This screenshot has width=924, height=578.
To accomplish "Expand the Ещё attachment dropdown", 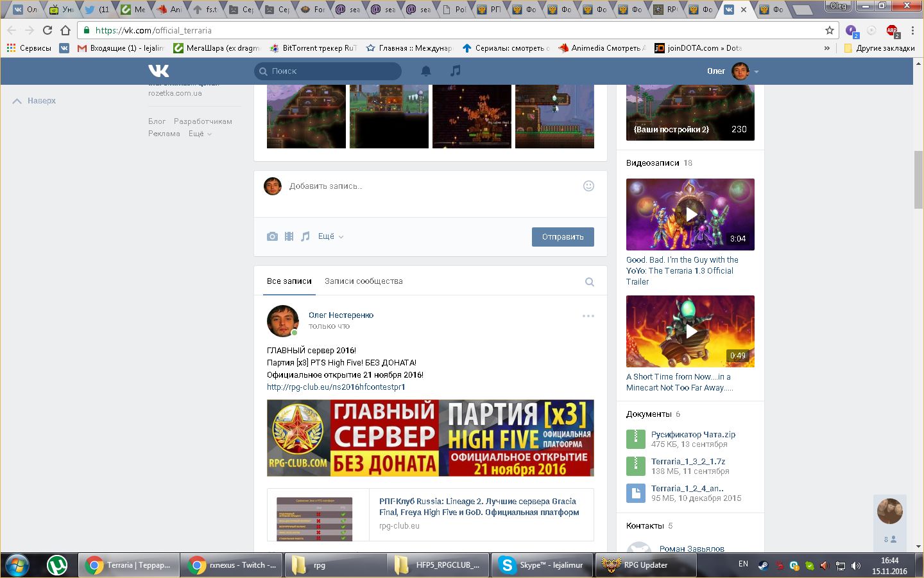I will pos(330,236).
